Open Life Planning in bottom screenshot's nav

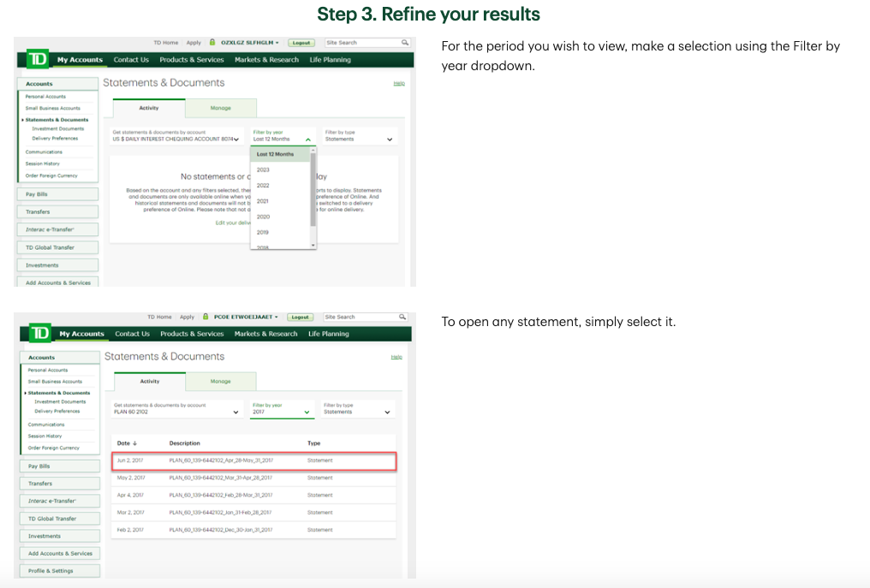(x=329, y=334)
